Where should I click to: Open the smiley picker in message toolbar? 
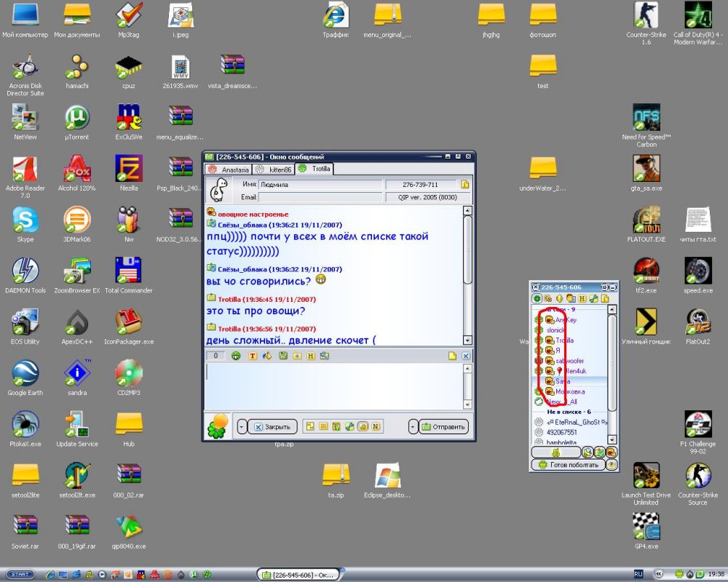tap(236, 356)
